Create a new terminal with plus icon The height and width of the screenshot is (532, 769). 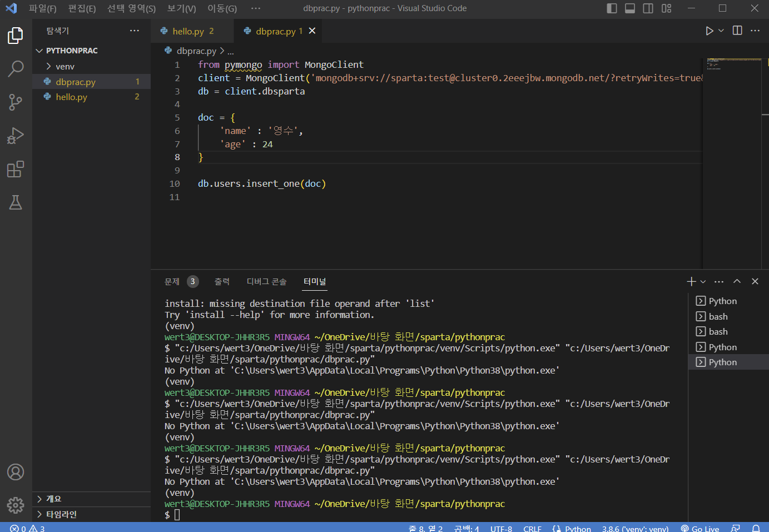click(x=692, y=281)
